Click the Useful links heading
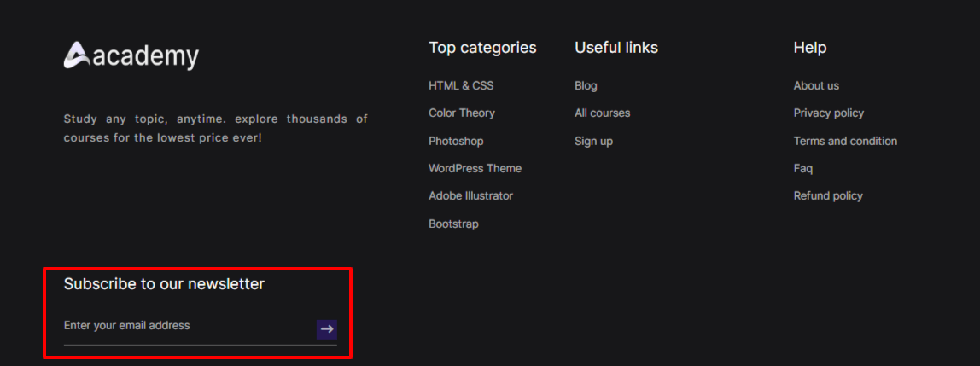The width and height of the screenshot is (980, 366). tap(616, 48)
